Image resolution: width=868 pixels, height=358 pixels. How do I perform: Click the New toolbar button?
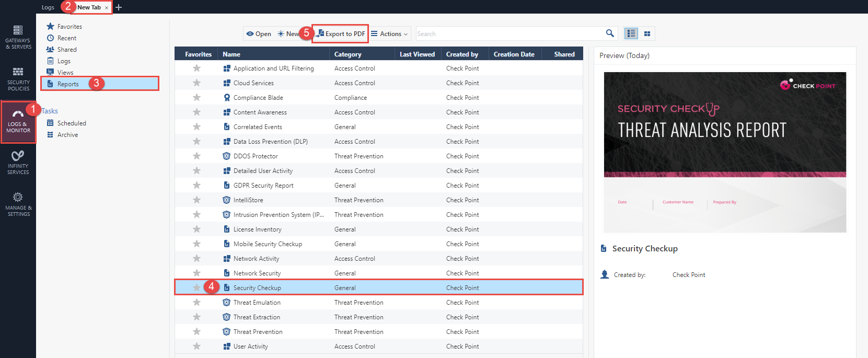coord(288,33)
